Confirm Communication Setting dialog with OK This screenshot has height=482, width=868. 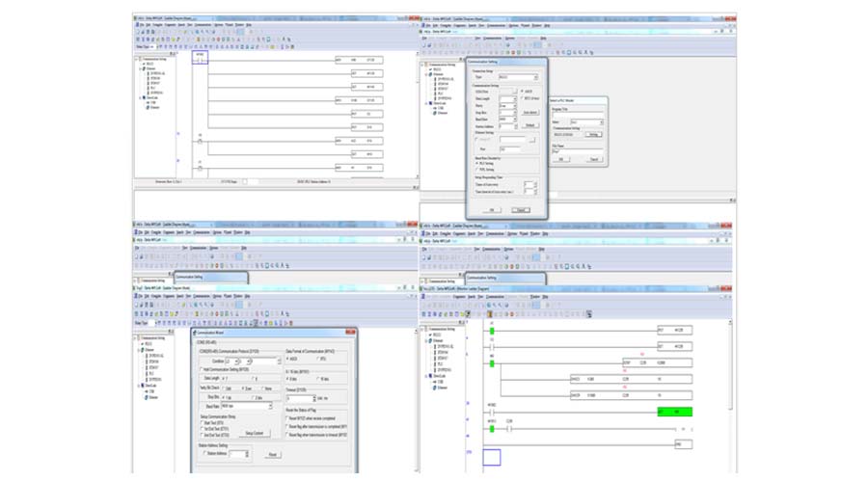[492, 210]
